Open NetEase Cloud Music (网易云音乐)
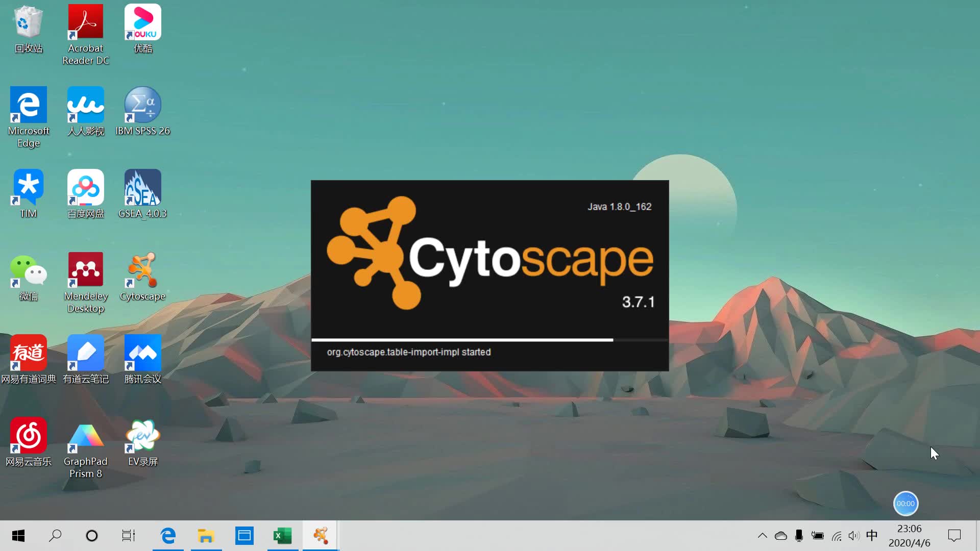This screenshot has height=551, width=980. click(28, 436)
